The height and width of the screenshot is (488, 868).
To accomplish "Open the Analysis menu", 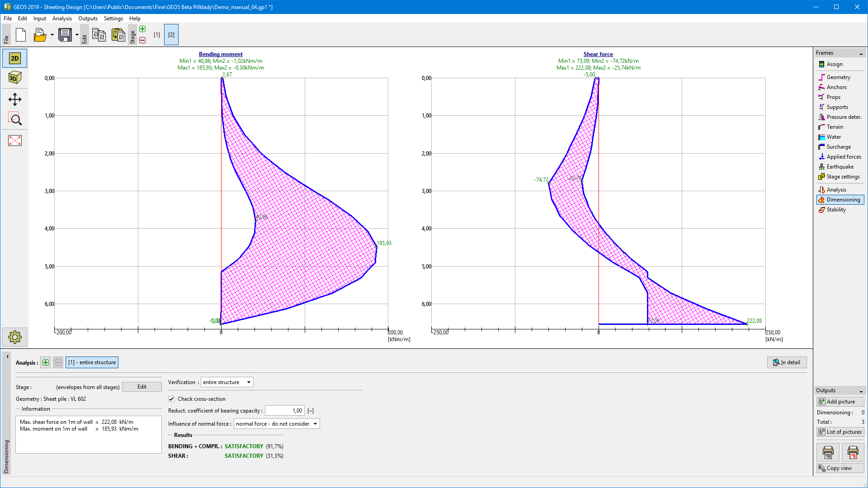I will pos(62,19).
